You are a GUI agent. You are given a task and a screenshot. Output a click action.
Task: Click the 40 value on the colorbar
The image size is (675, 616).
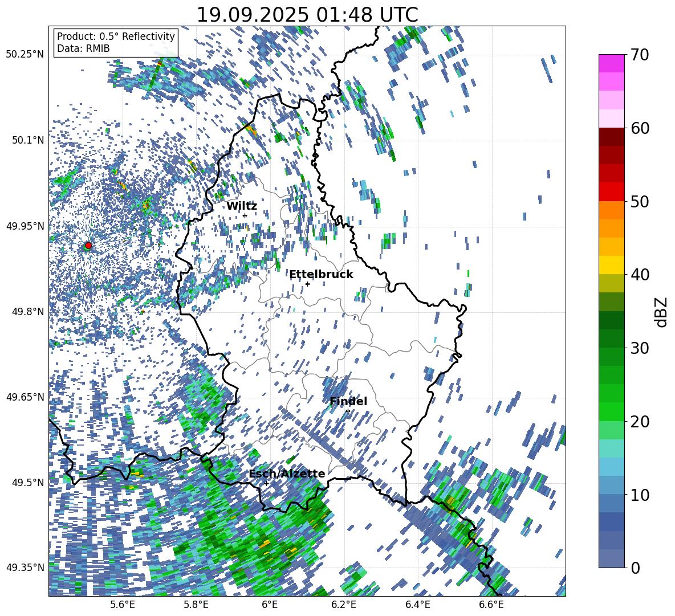pos(640,275)
